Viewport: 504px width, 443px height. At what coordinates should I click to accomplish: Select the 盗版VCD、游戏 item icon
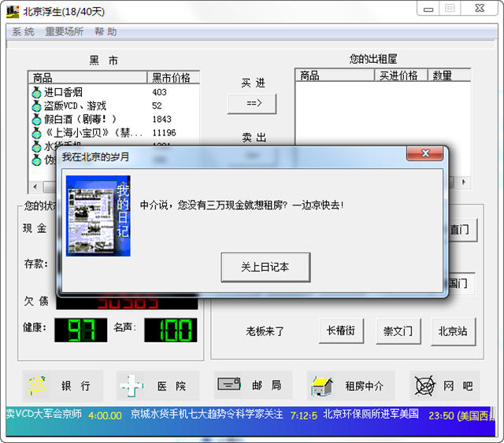pyautogui.click(x=36, y=105)
